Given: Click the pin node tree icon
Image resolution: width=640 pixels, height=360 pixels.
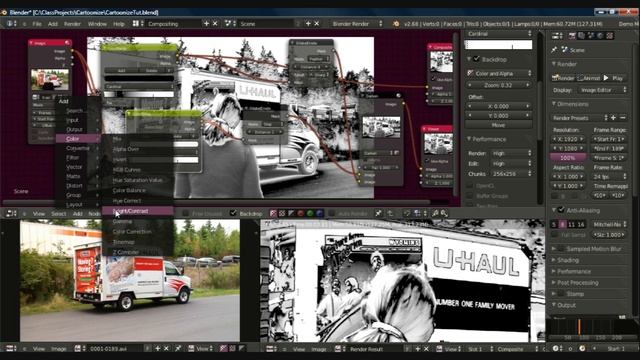Looking at the screenshot, I should tap(378, 213).
